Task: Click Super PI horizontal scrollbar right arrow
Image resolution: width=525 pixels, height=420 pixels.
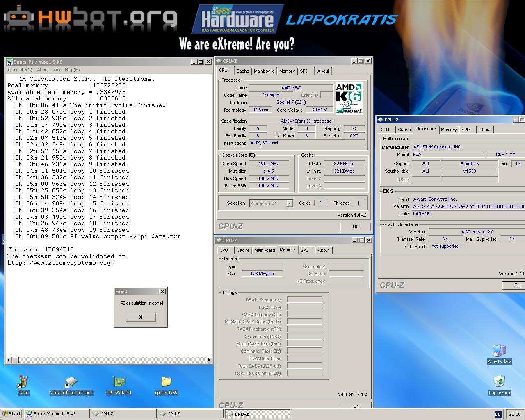Action: pos(209,360)
